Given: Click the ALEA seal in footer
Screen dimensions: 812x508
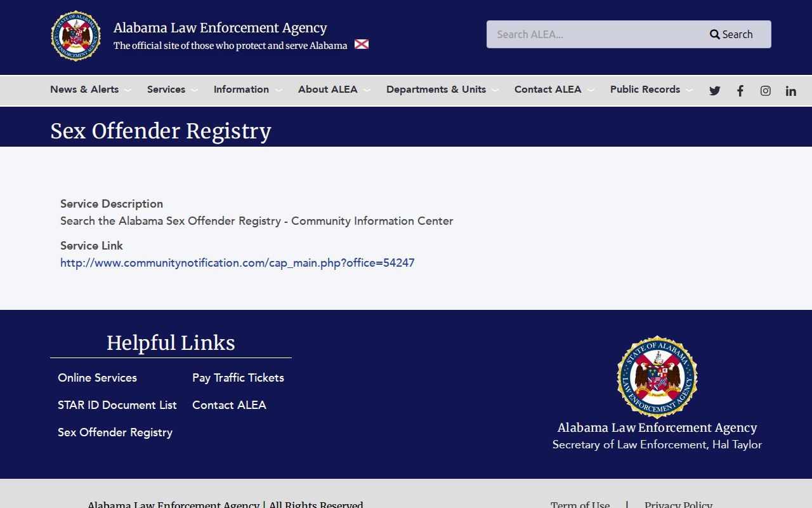Looking at the screenshot, I should tap(657, 377).
